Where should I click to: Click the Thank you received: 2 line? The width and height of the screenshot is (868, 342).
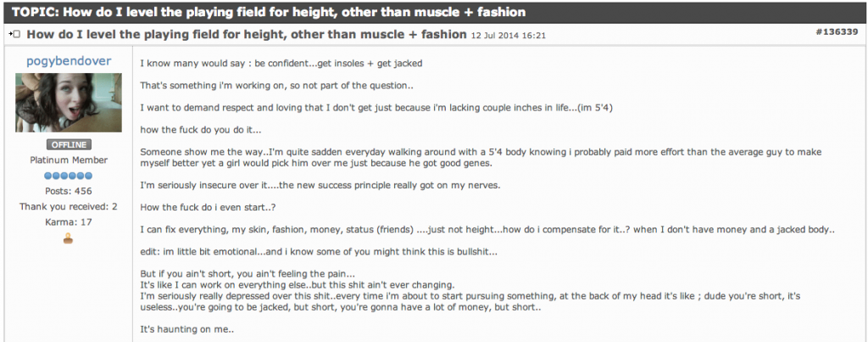[69, 207]
